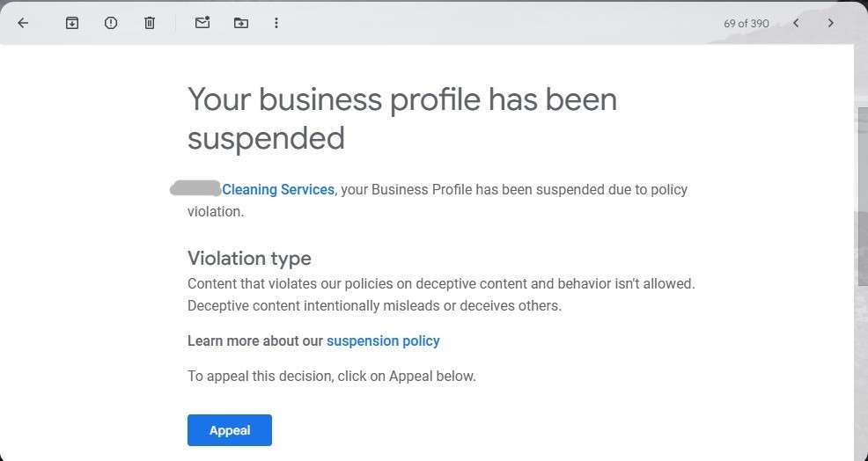The image size is (868, 461).
Task: Click the deceptive content policy paragraph
Action: (x=440, y=295)
